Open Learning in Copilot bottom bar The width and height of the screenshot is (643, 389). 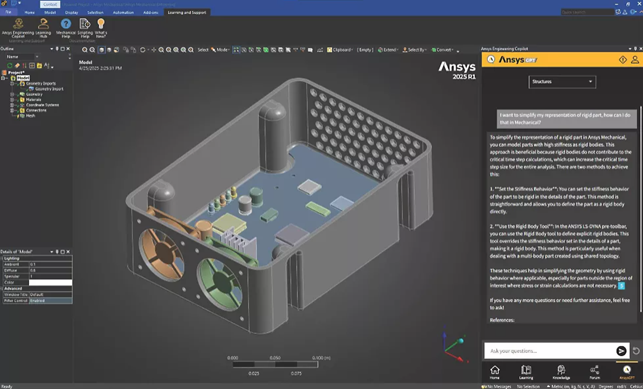(x=526, y=372)
